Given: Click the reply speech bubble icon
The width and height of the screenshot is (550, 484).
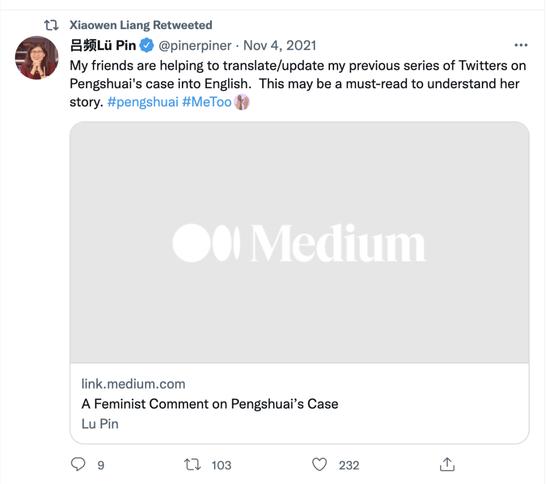Looking at the screenshot, I should click(78, 464).
